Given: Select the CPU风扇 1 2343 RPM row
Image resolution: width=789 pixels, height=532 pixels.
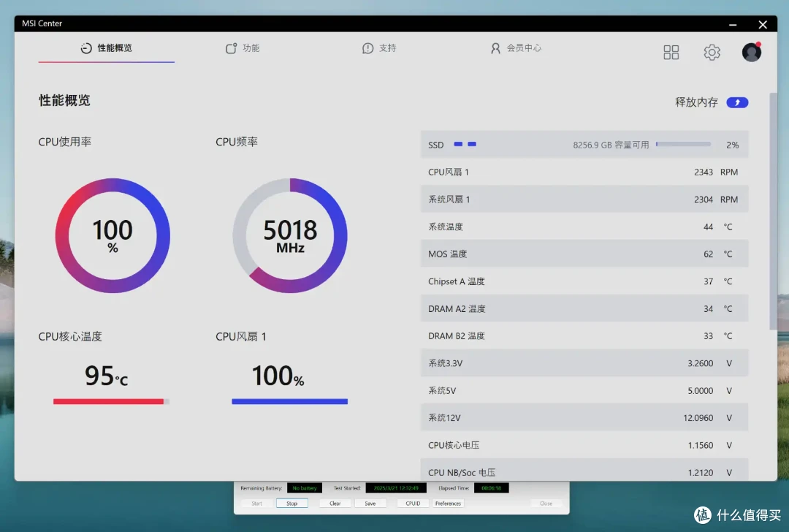Looking at the screenshot, I should [x=584, y=172].
